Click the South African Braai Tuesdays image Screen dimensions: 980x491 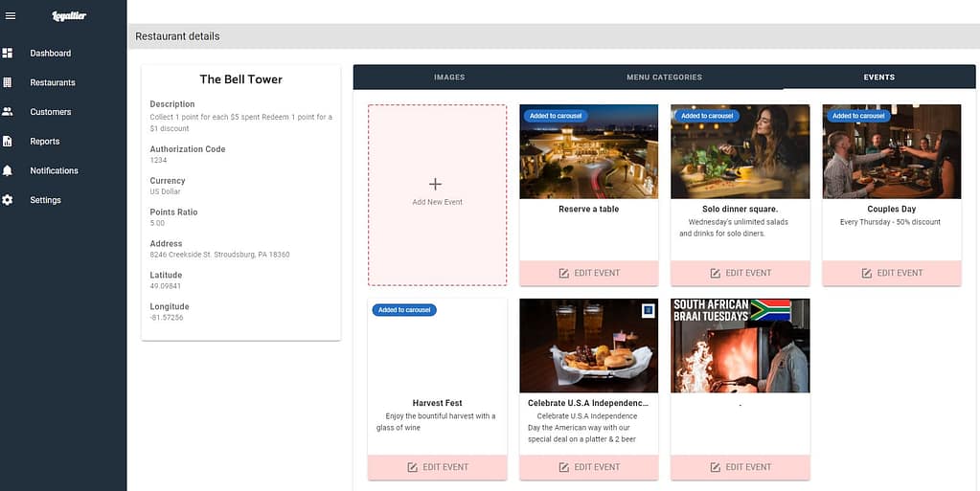(741, 346)
